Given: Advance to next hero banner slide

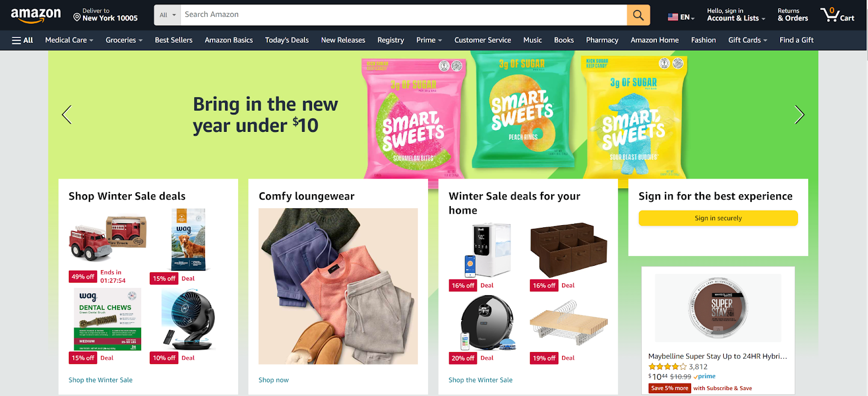Looking at the screenshot, I should (x=799, y=114).
